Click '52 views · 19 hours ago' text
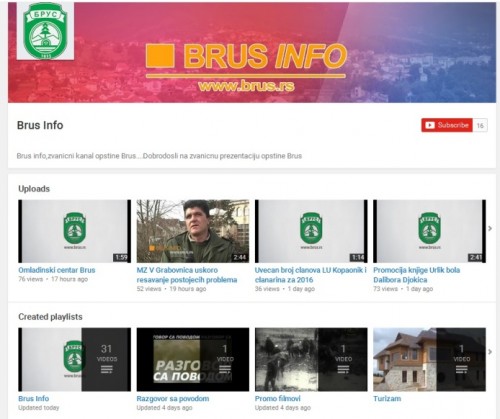 [171, 289]
